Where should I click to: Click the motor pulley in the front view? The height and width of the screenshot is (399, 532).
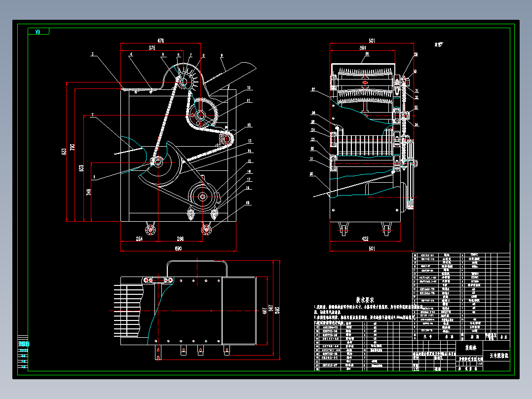click(x=202, y=196)
